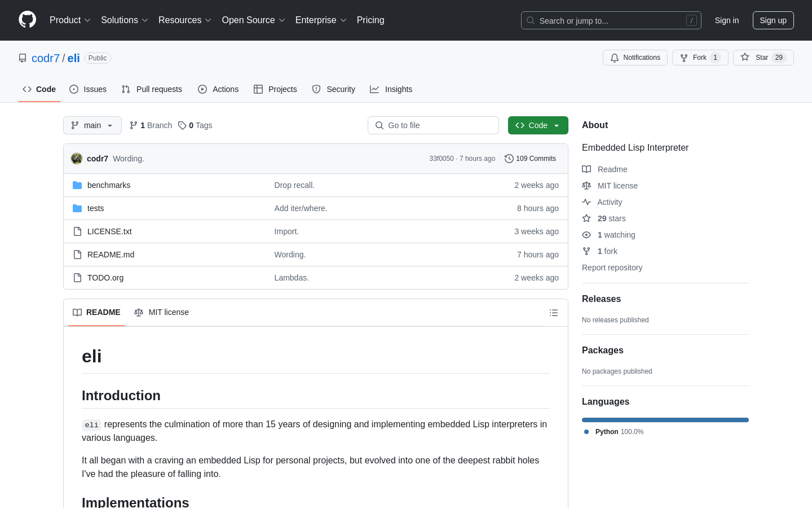Click the Sign in link
Image resolution: width=812 pixels, height=508 pixels.
(727, 20)
